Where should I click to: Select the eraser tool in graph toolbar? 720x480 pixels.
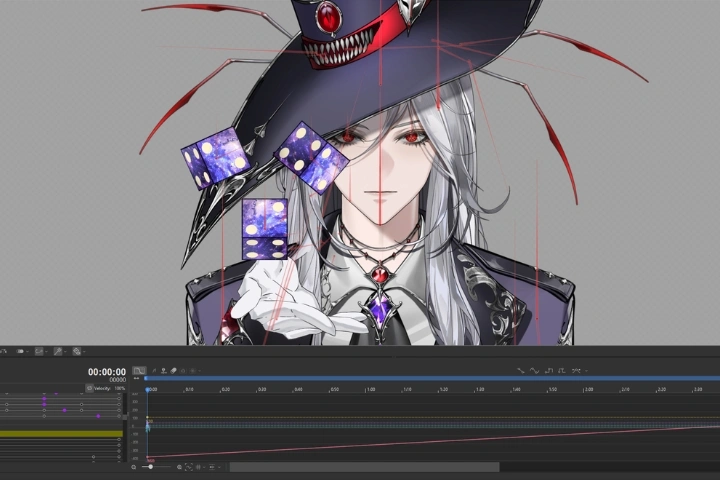point(174,371)
